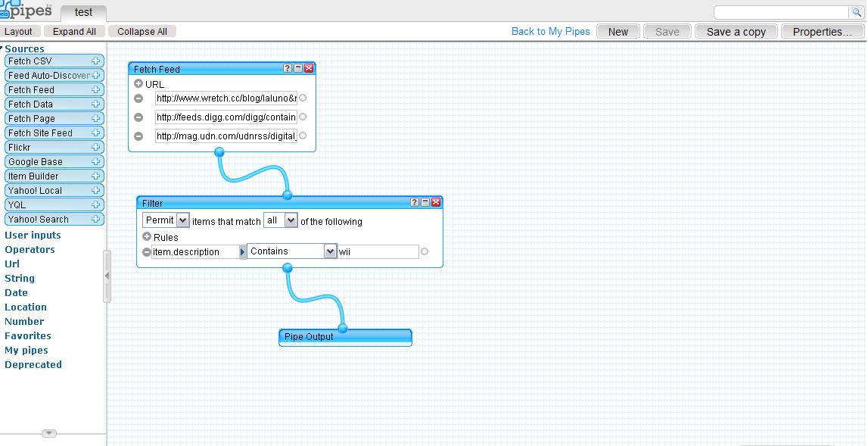Open the Favorites category
Image resolution: width=868 pixels, height=446 pixels.
28,335
